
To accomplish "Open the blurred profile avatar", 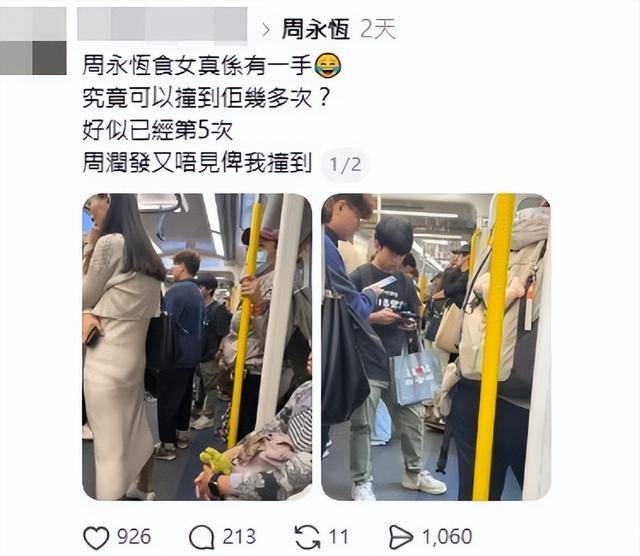I will (33, 41).
